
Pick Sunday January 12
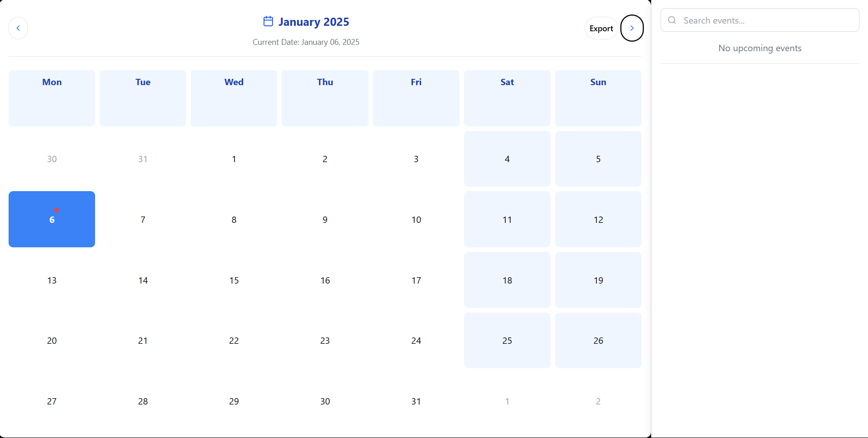coord(598,220)
